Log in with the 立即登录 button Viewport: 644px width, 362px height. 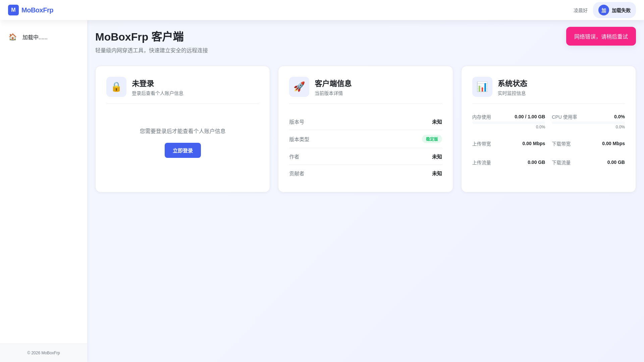tap(183, 150)
